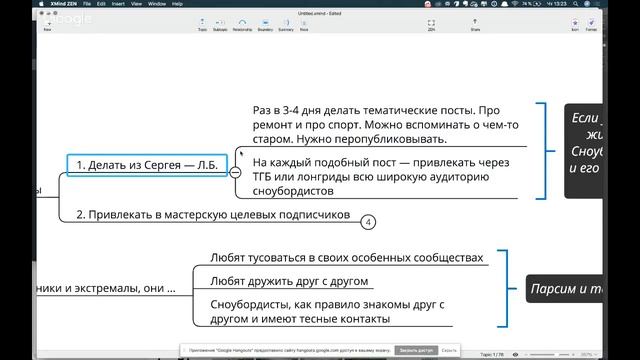The height and width of the screenshot is (360, 640).
Task: Select topic "1. Делать из Сергея — Л.Б."
Action: click(147, 165)
